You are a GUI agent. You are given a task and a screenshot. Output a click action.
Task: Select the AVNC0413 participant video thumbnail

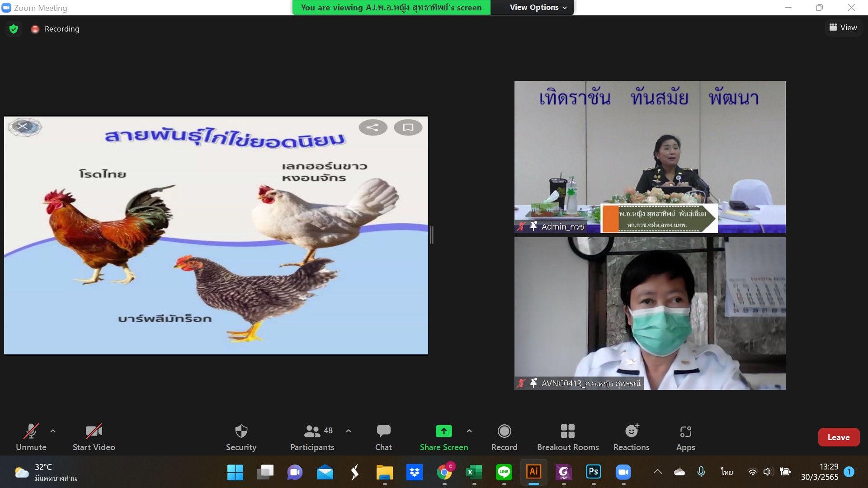click(650, 314)
